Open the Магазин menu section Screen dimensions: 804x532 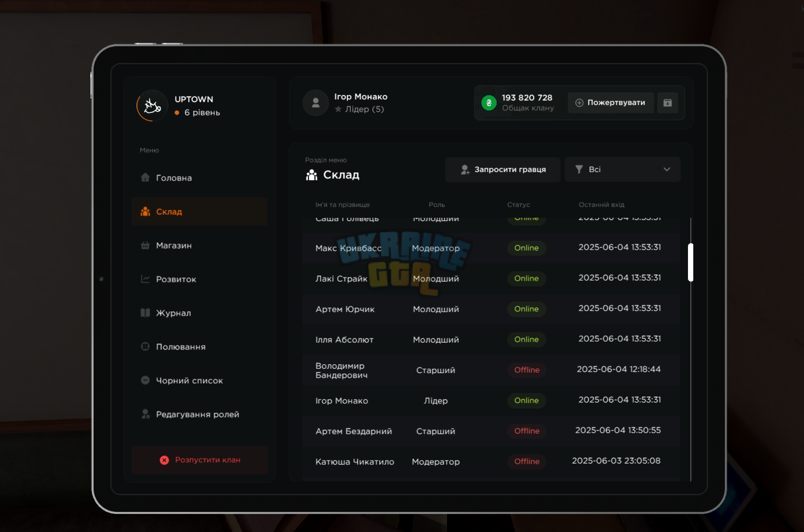[x=199, y=245]
